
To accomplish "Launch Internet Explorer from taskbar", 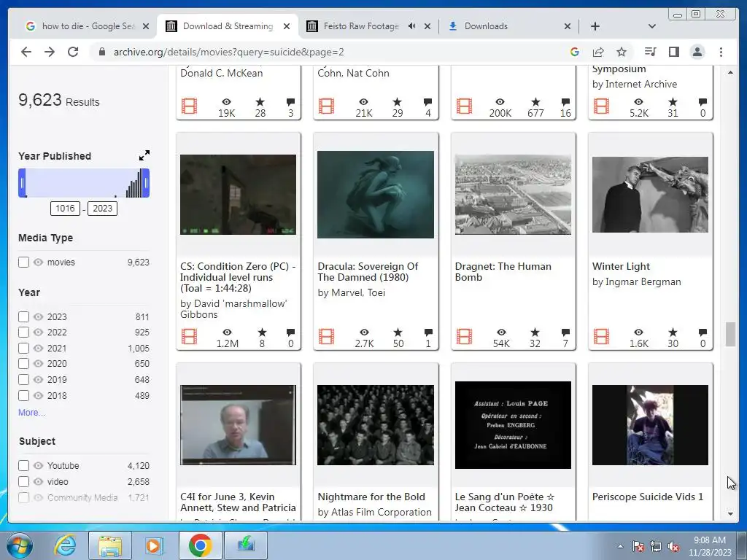I will point(65,545).
